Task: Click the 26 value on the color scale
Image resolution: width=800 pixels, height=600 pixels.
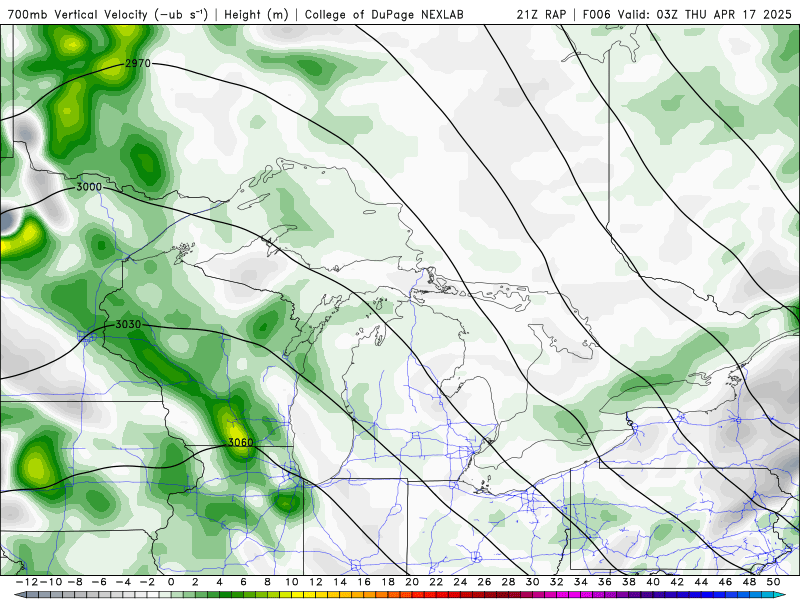Action: pos(484,582)
